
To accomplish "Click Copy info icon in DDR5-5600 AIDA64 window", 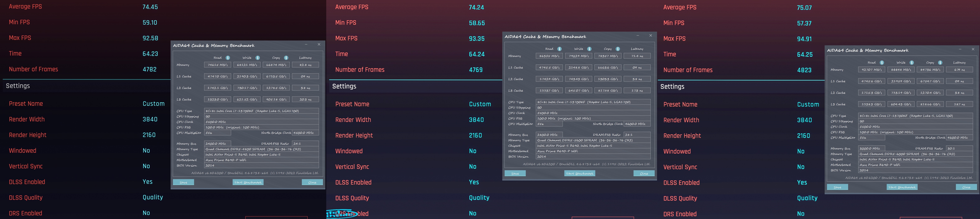I will pos(618,49).
